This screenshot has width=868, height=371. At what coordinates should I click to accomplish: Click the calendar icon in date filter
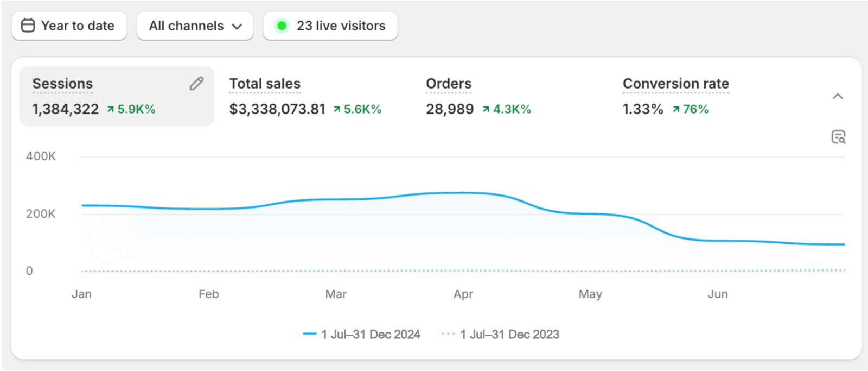tap(28, 26)
